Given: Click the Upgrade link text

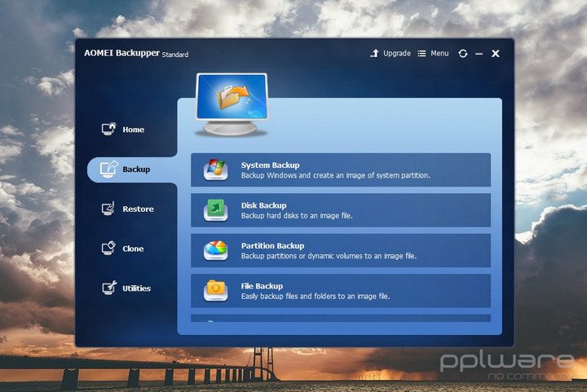Looking at the screenshot, I should click(396, 54).
